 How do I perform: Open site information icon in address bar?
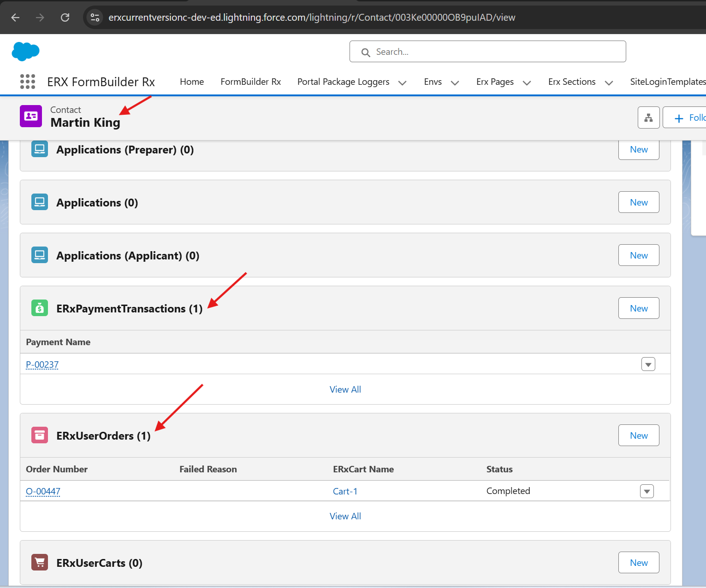95,18
